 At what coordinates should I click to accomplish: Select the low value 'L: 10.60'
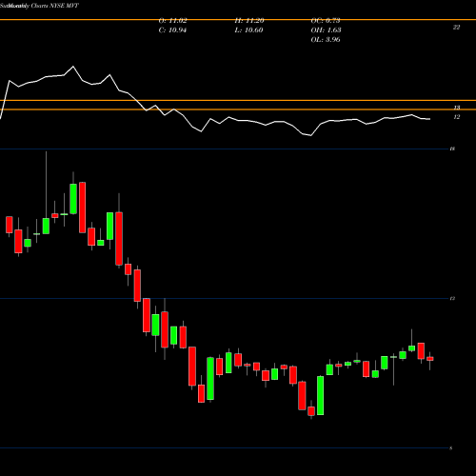click(249, 30)
